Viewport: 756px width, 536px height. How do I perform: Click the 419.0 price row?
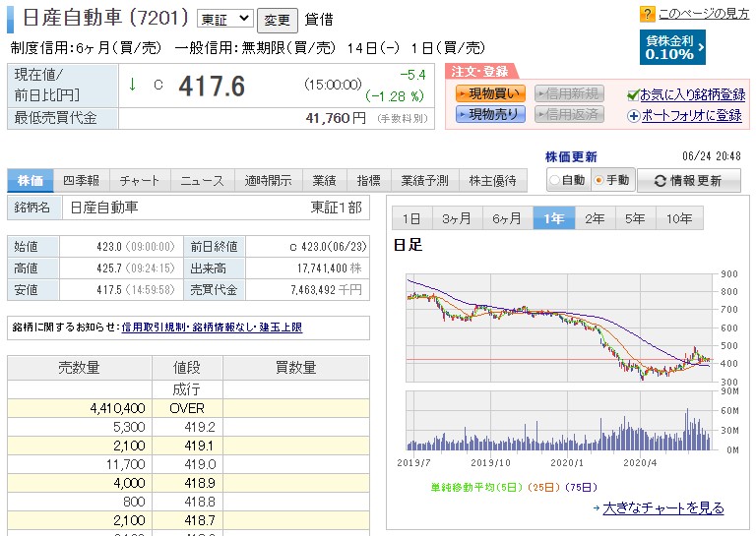click(x=189, y=465)
